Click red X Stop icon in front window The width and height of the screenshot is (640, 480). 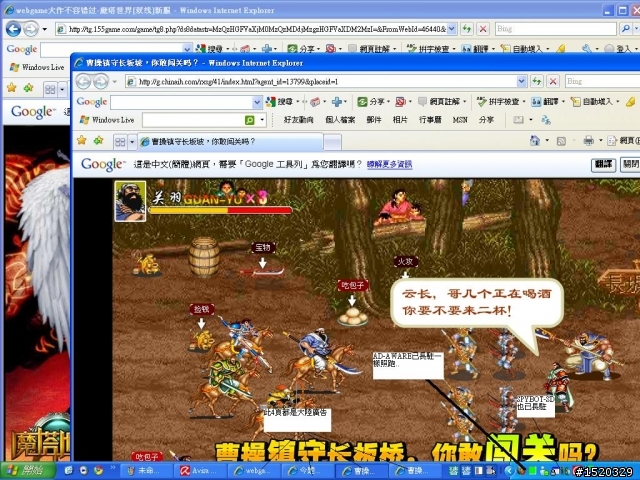[553, 81]
